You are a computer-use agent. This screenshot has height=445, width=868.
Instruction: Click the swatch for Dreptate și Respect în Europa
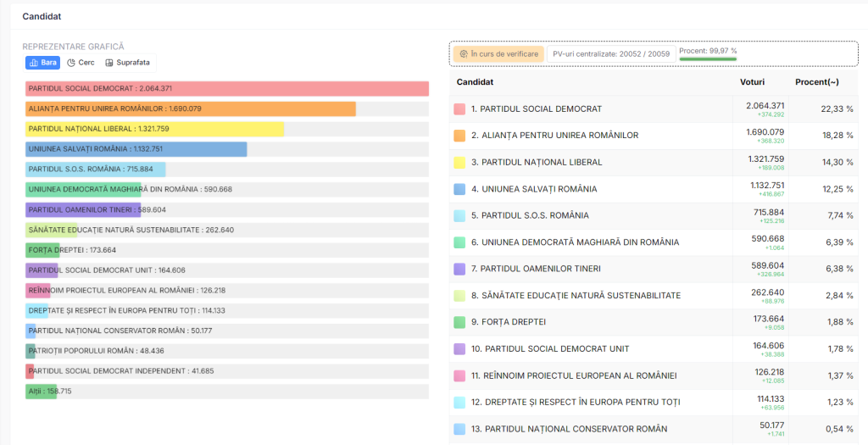(459, 402)
